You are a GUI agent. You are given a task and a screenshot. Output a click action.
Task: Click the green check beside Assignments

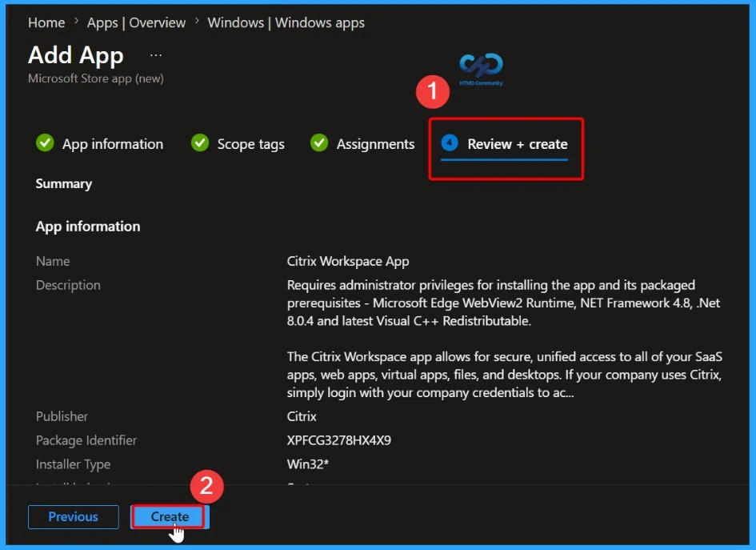(318, 143)
